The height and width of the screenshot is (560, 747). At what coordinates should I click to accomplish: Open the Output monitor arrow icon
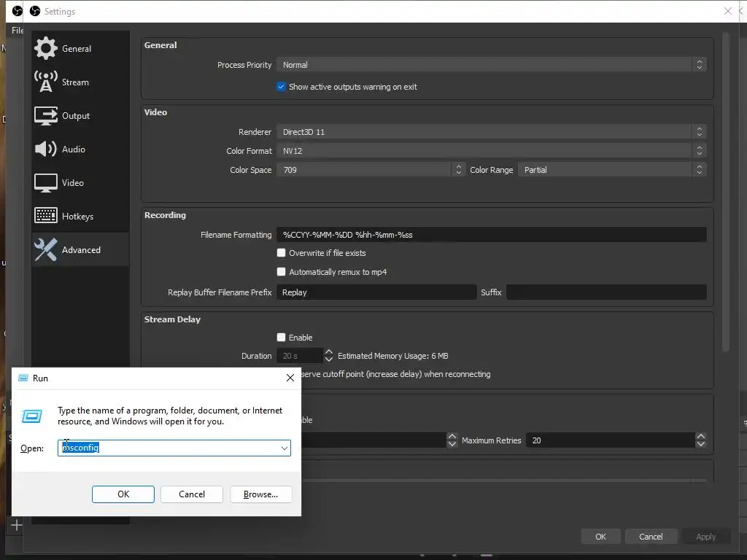46,116
